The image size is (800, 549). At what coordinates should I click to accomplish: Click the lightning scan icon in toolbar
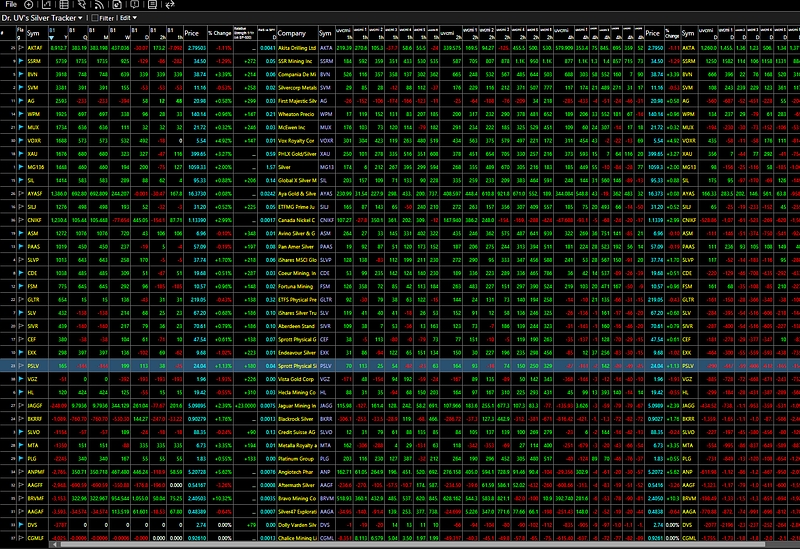tap(82, 5)
